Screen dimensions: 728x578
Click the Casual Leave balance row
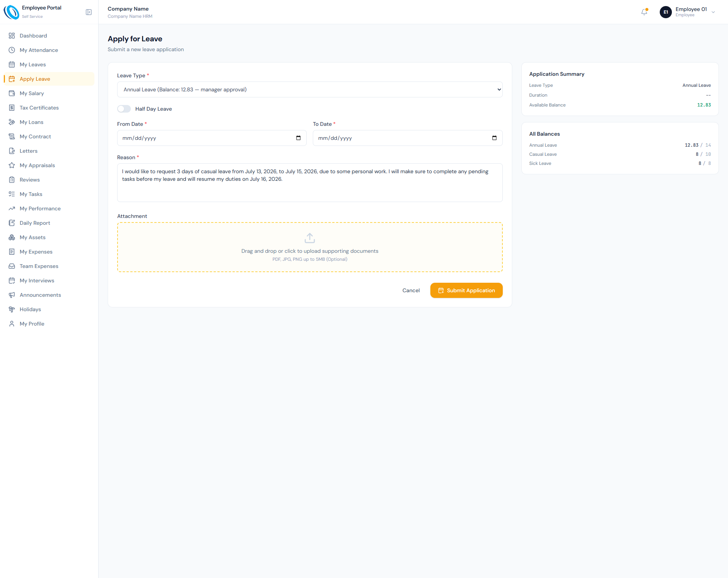620,154
